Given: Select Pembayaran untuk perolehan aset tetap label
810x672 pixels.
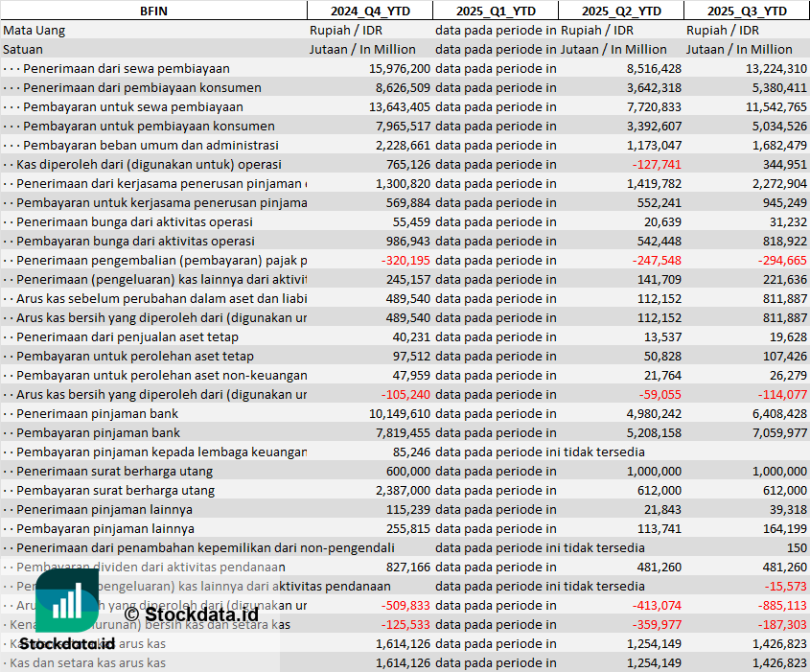Looking at the screenshot, I should click(135, 357).
